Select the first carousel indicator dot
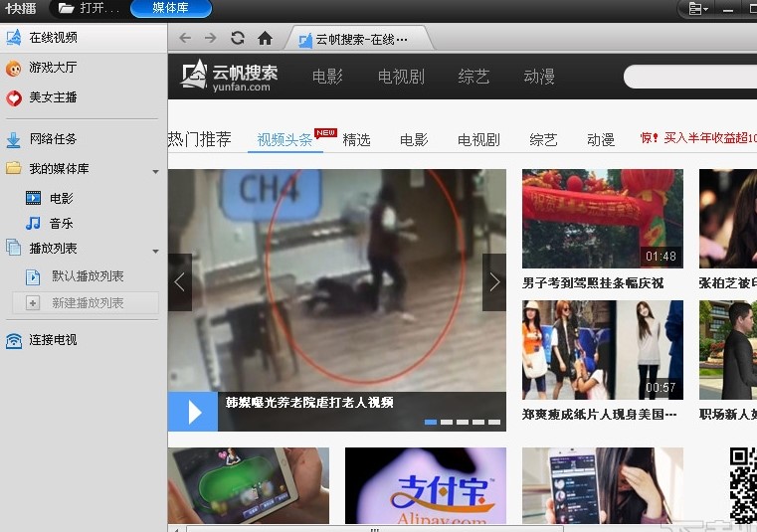757x532 pixels. (x=431, y=422)
